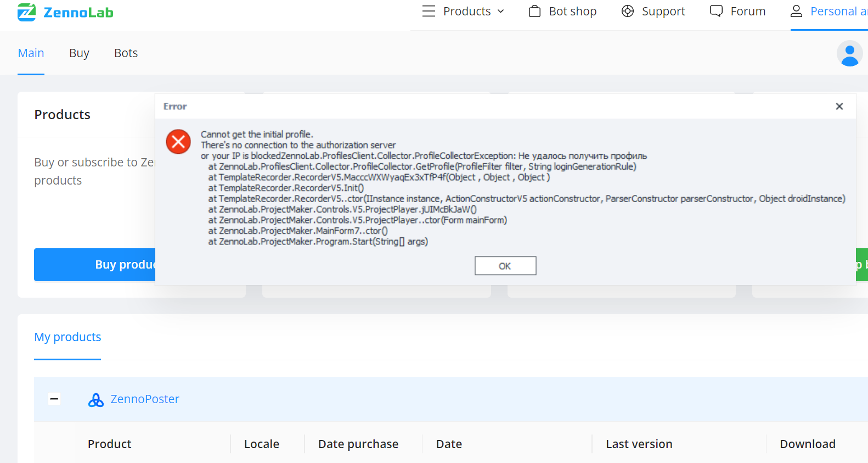Close the Error dialog
Image resolution: width=868 pixels, height=463 pixels.
coord(839,106)
